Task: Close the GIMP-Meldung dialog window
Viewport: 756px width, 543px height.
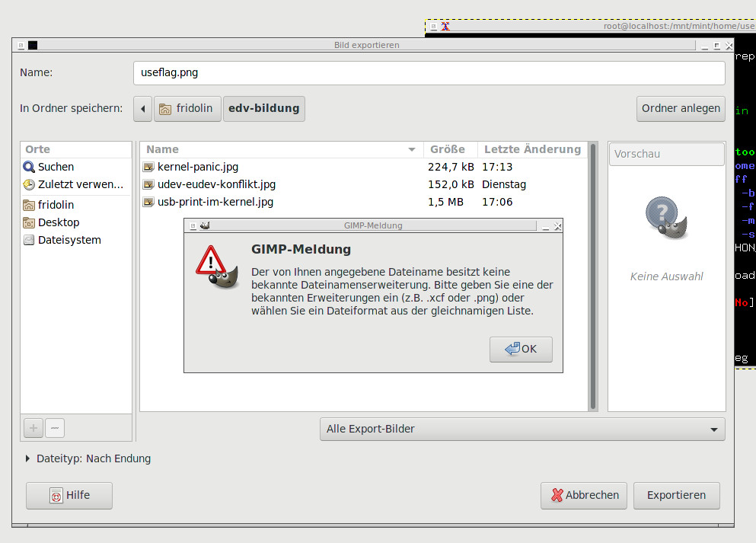Action: click(x=557, y=225)
